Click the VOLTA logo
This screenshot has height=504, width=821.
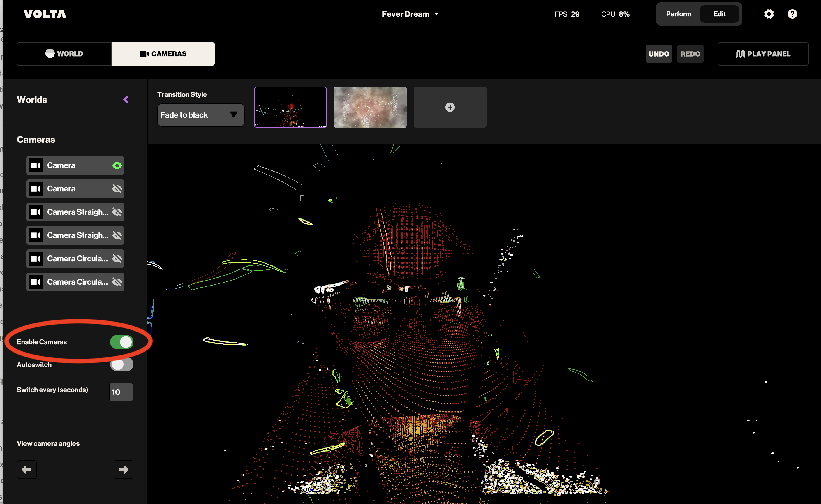[x=45, y=14]
